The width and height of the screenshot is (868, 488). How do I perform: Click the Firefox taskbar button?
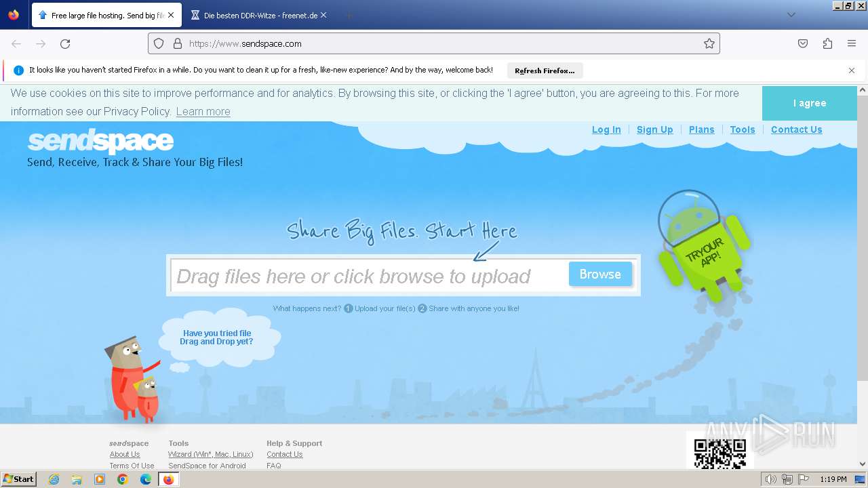[169, 479]
